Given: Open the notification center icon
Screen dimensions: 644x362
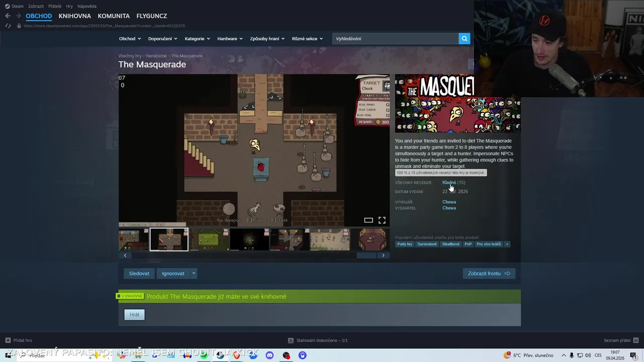Looking at the screenshot, I should pyautogui.click(x=633, y=355).
